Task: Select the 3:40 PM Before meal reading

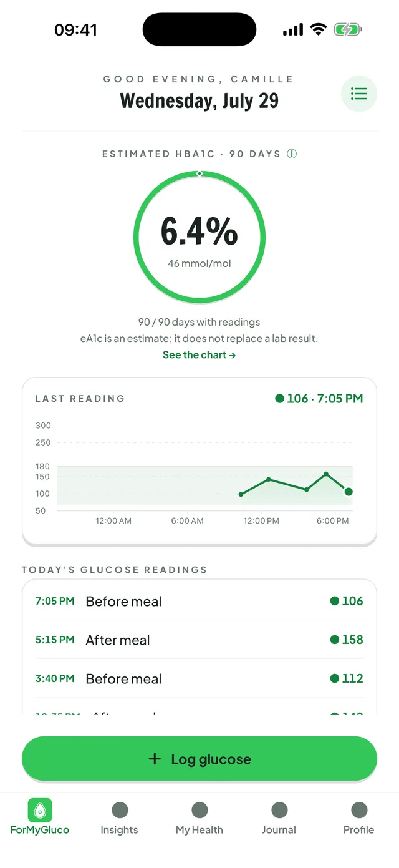Action: pos(199,678)
